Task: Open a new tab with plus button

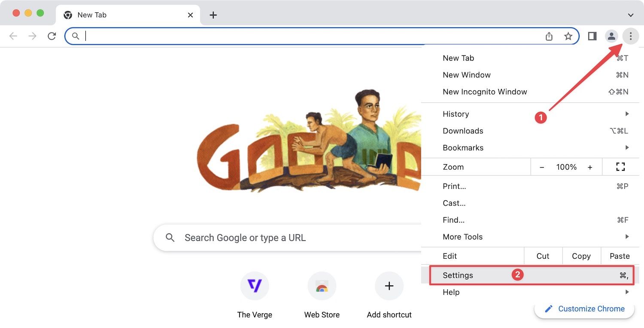Action: pos(213,15)
